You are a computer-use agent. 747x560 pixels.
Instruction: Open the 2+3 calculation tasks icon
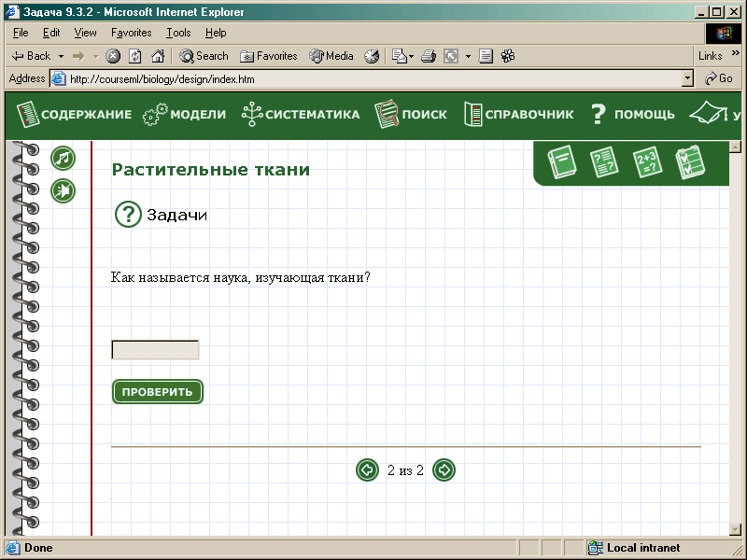coord(647,162)
